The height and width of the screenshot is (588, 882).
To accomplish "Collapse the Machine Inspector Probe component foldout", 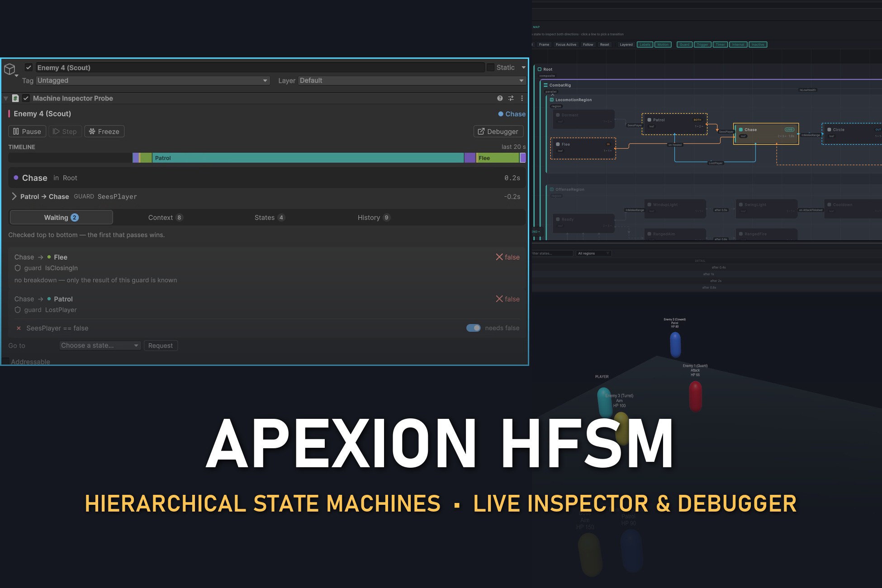I will 6,98.
